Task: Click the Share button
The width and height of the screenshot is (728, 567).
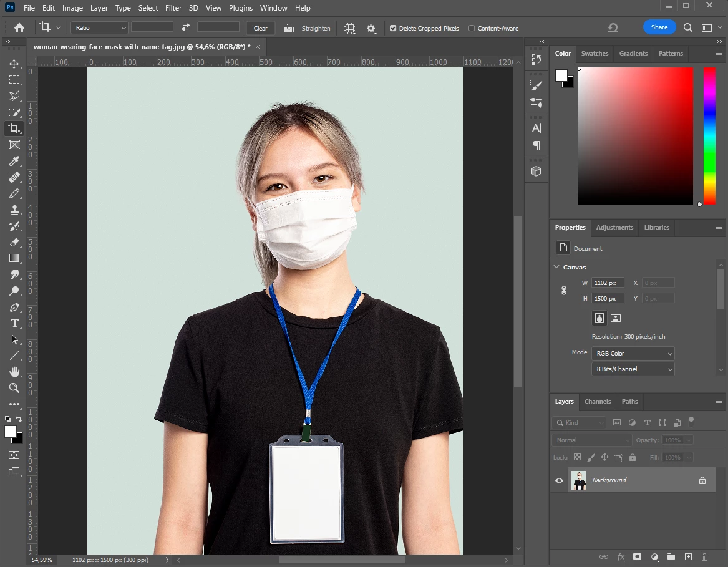Action: 659,27
